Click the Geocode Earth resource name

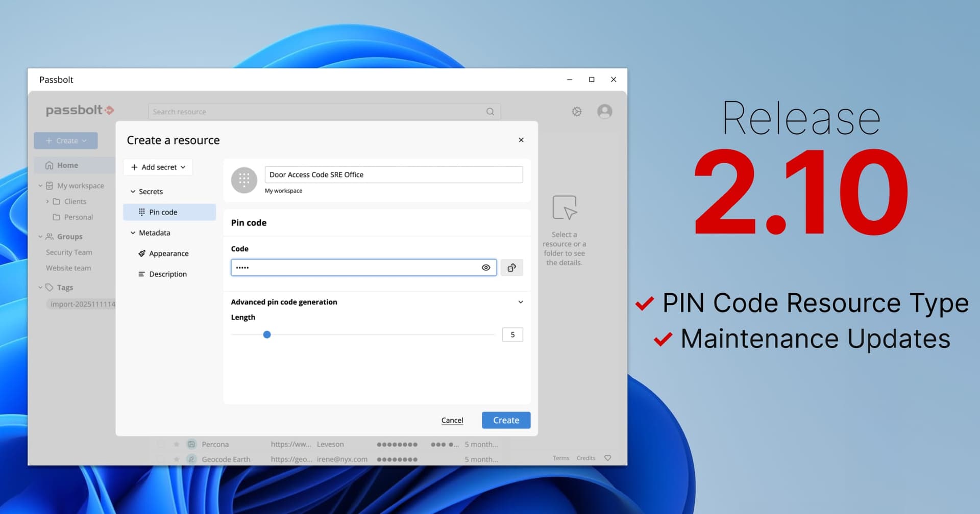point(226,459)
